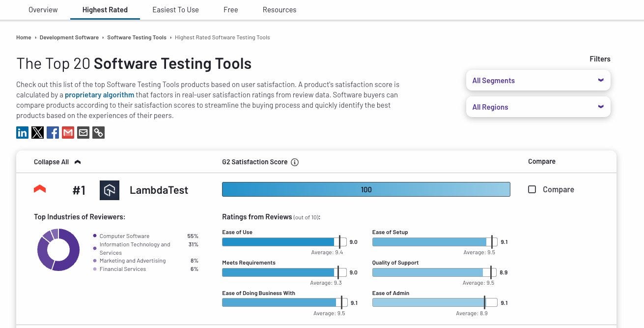Open Software Testing Tools breadcrumb link
The width and height of the screenshot is (644, 328).
pos(137,37)
